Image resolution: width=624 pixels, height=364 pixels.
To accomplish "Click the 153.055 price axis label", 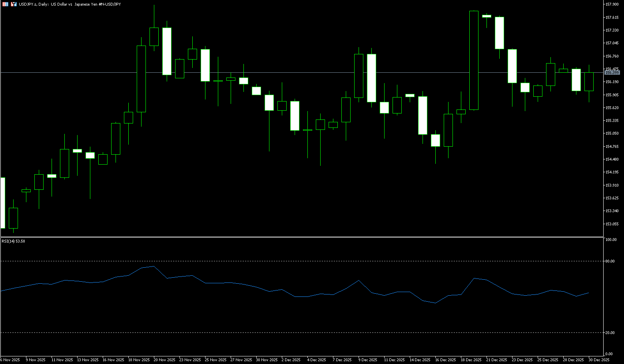I will (x=612, y=224).
